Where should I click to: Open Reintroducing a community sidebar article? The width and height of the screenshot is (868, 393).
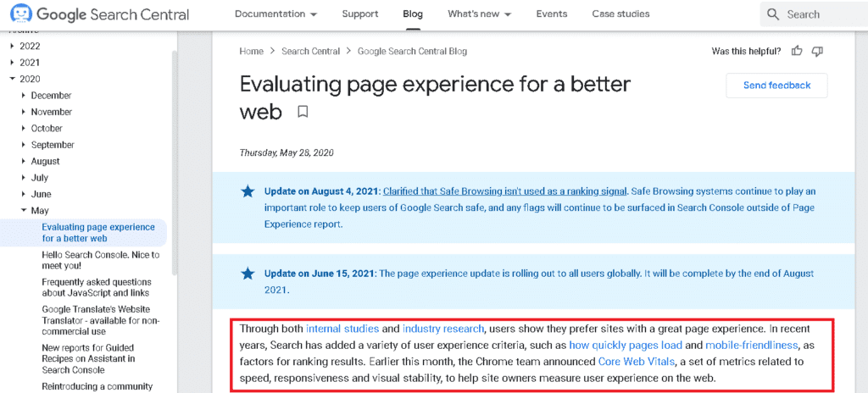[x=97, y=386]
